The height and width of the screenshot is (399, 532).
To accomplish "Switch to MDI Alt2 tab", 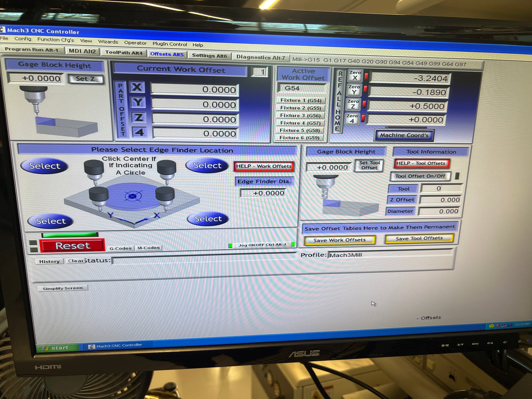I will click(82, 51).
